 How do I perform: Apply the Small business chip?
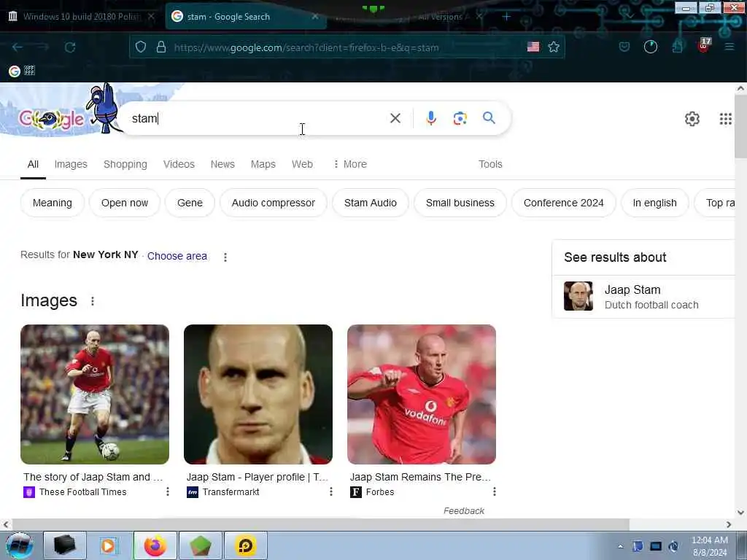[x=460, y=203]
